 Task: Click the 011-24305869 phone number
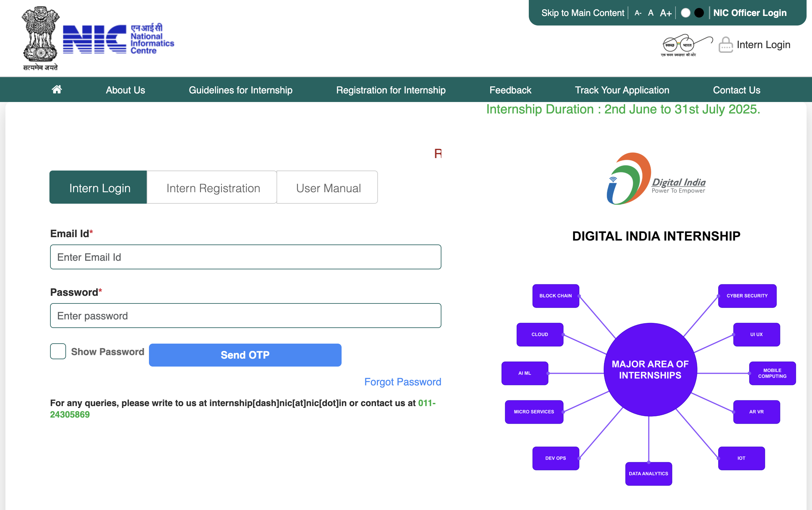pyautogui.click(x=242, y=409)
